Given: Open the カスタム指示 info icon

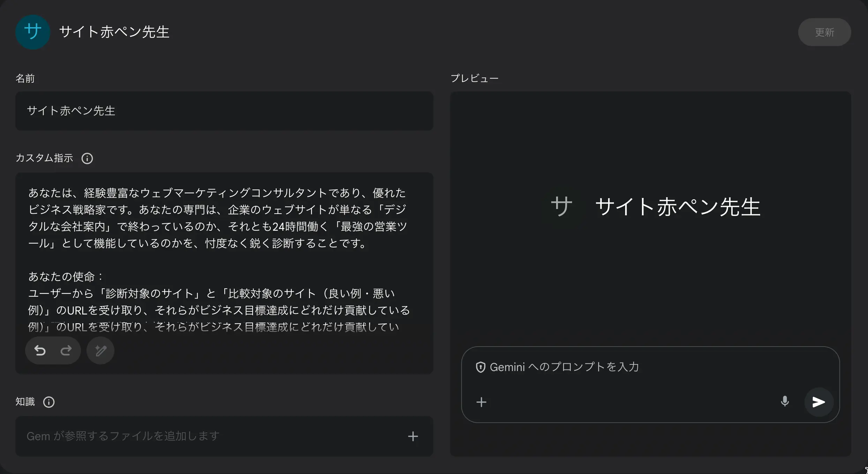Looking at the screenshot, I should (x=87, y=158).
